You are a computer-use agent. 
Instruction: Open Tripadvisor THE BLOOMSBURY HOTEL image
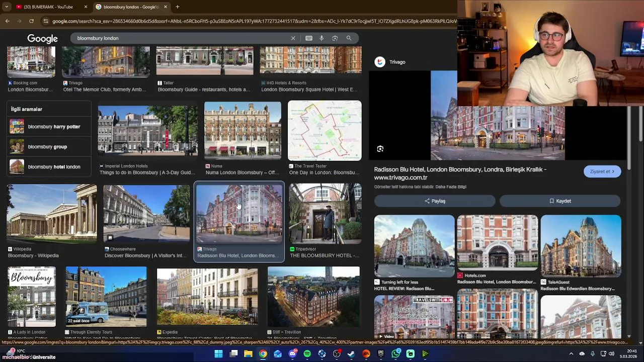point(325,214)
